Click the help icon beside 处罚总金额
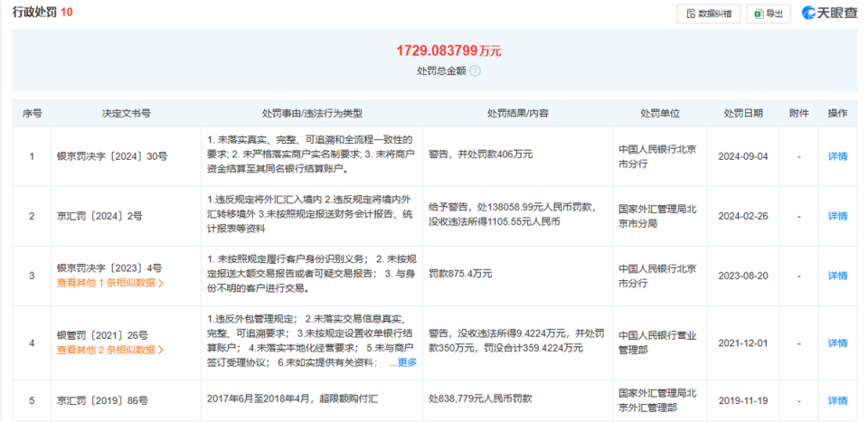The width and height of the screenshot is (868, 422). pos(475,70)
